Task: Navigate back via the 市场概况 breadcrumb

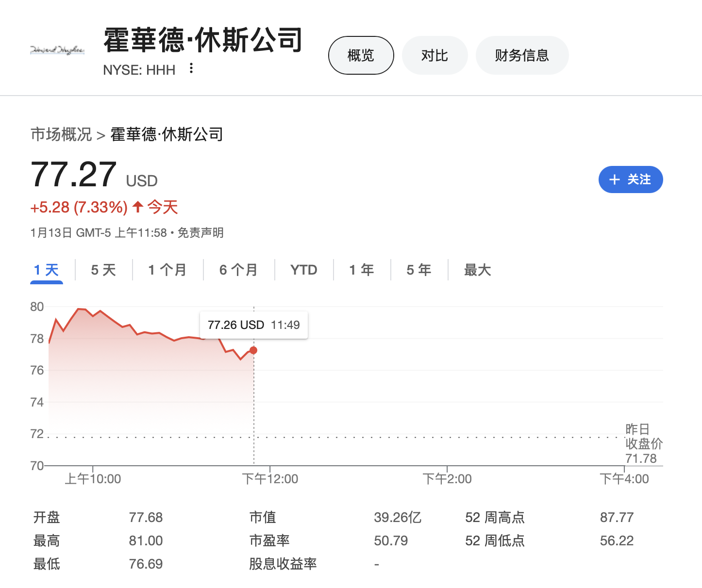Action: (60, 134)
